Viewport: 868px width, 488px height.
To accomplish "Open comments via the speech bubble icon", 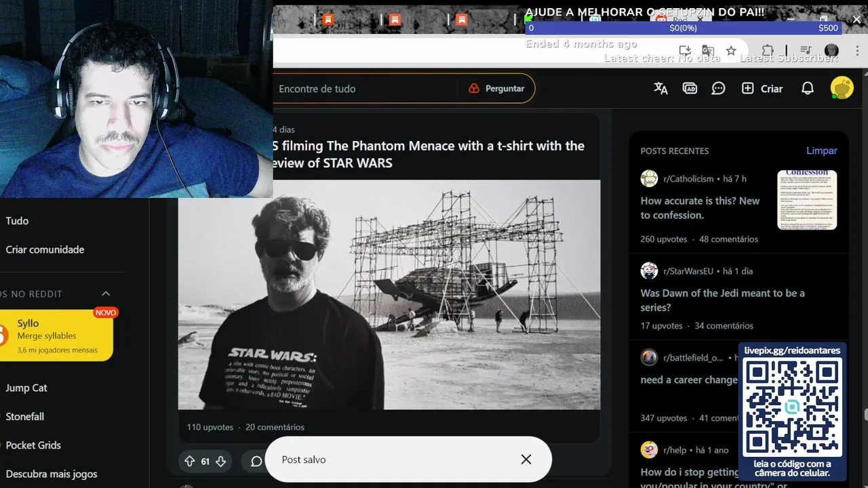I will [x=256, y=462].
